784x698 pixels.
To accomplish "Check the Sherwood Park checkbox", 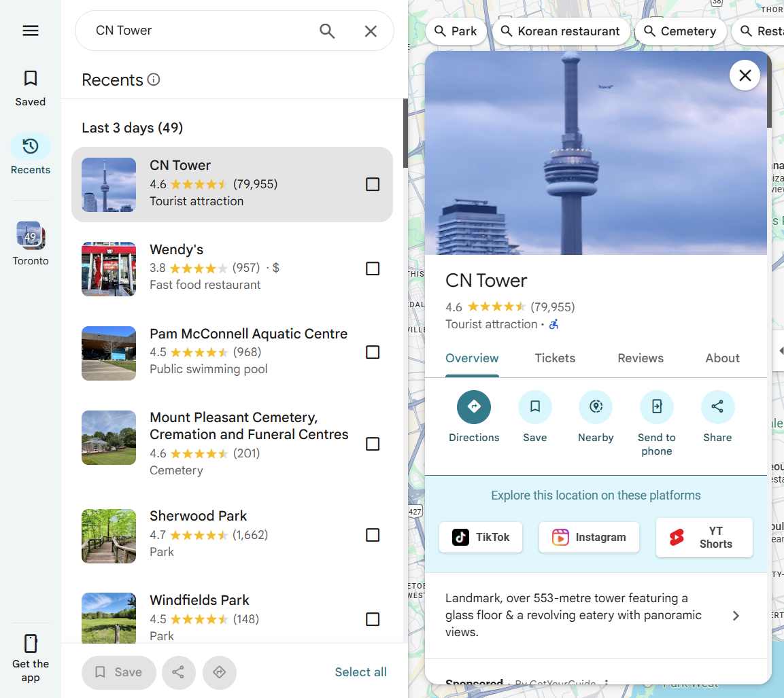I will (373, 535).
